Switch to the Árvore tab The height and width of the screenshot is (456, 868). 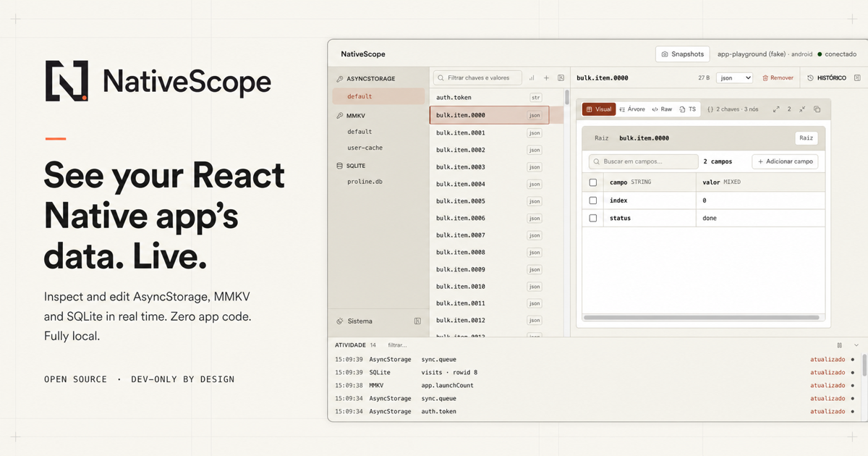click(632, 109)
